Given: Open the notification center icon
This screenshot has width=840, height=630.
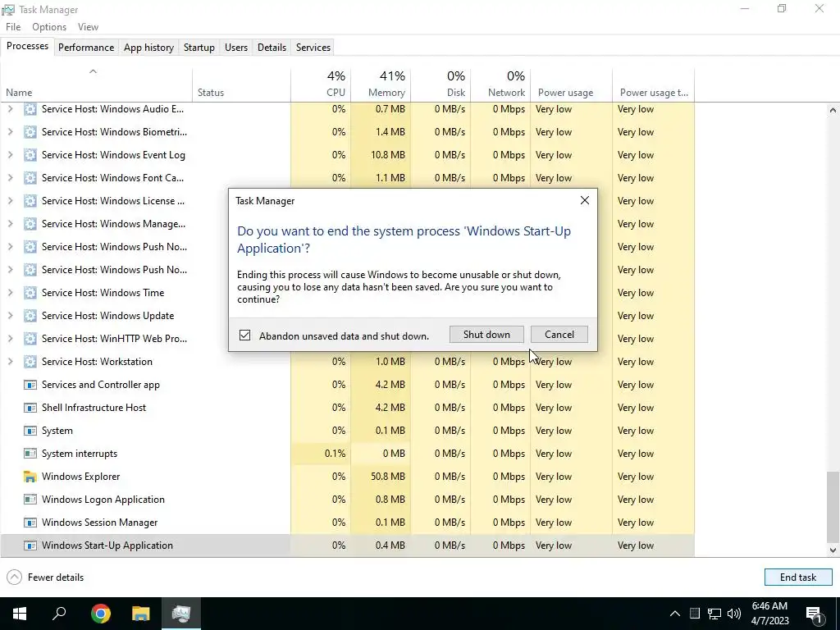Looking at the screenshot, I should pos(814,614).
